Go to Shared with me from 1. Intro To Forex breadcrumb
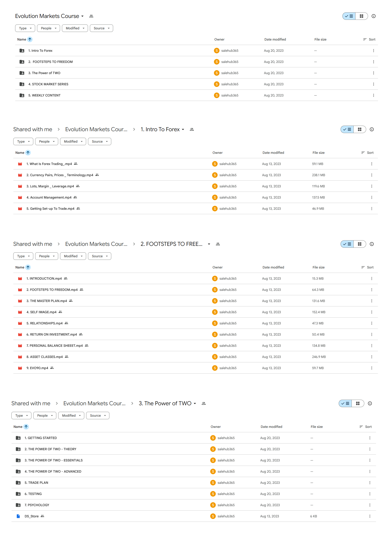This screenshot has height=536, width=392. pyautogui.click(x=33, y=129)
